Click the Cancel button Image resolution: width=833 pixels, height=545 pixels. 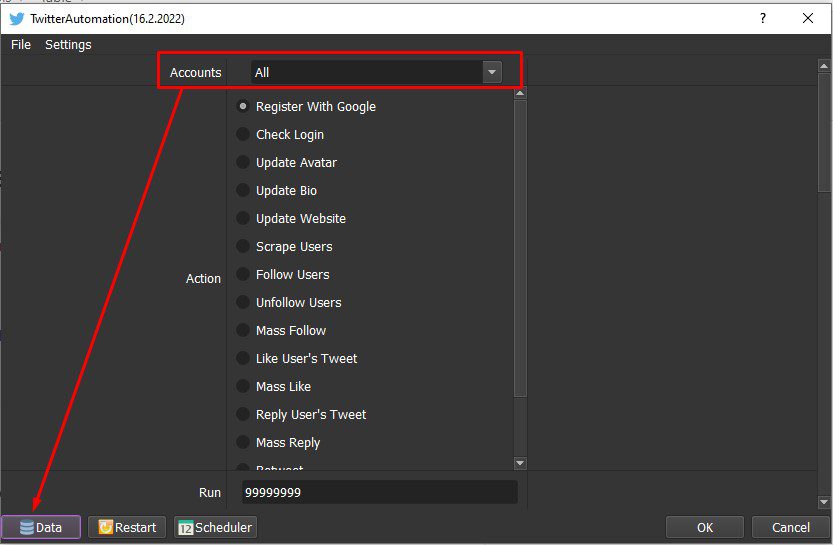[x=790, y=527]
